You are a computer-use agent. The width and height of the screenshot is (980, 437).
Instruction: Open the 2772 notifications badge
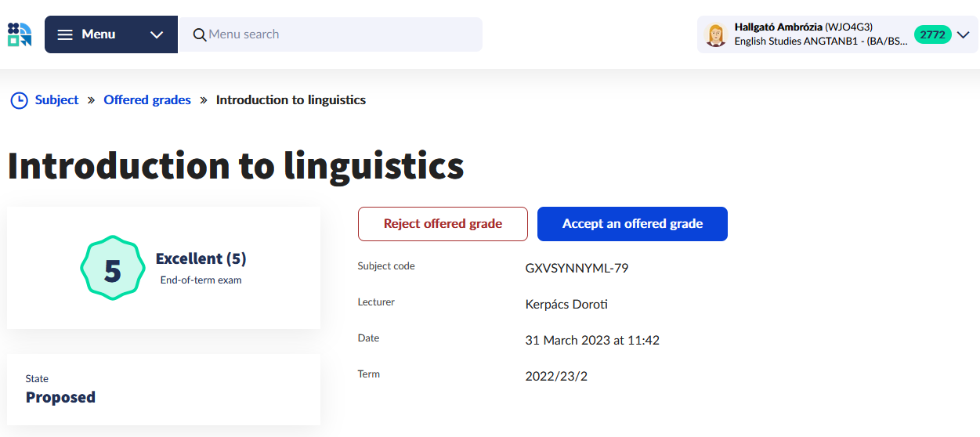click(x=932, y=34)
